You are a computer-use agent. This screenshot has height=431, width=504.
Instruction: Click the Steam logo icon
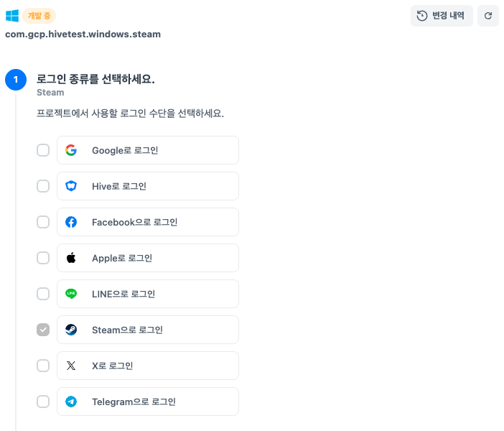pyautogui.click(x=71, y=330)
